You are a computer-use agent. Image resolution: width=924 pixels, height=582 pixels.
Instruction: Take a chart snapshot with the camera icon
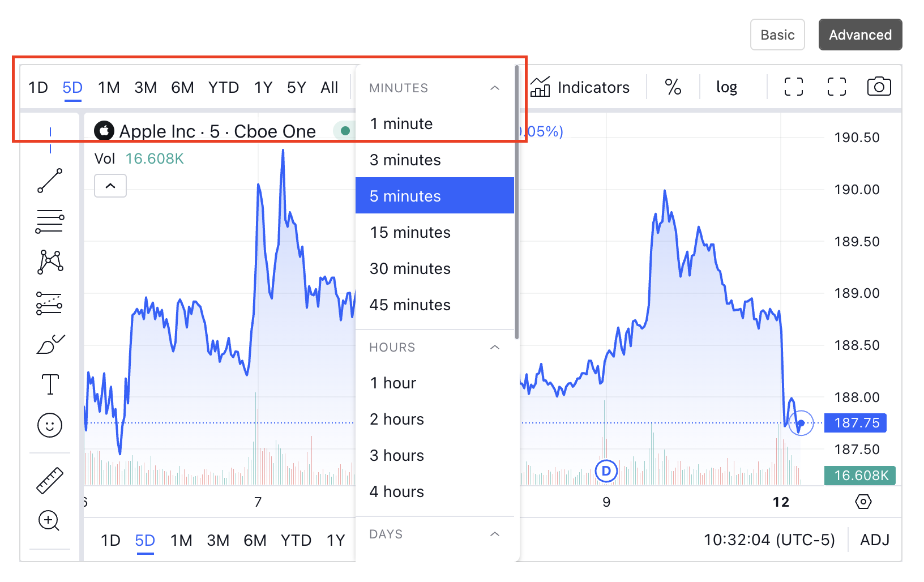tap(879, 87)
